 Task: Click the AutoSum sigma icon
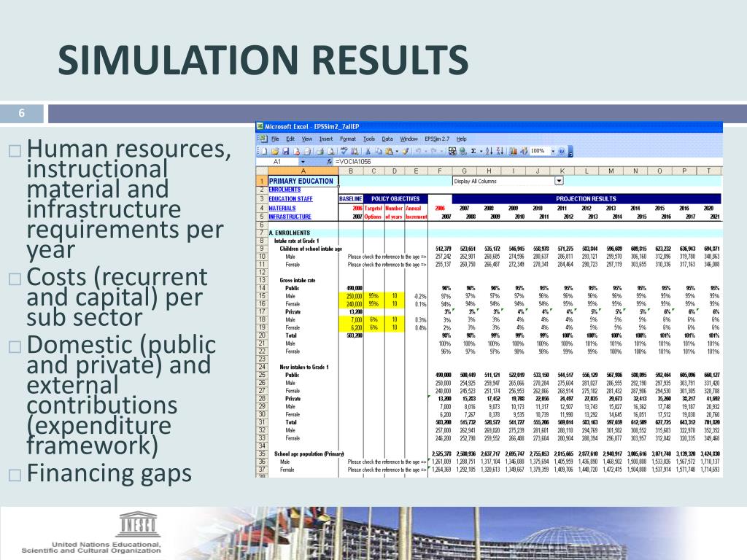pyautogui.click(x=473, y=152)
